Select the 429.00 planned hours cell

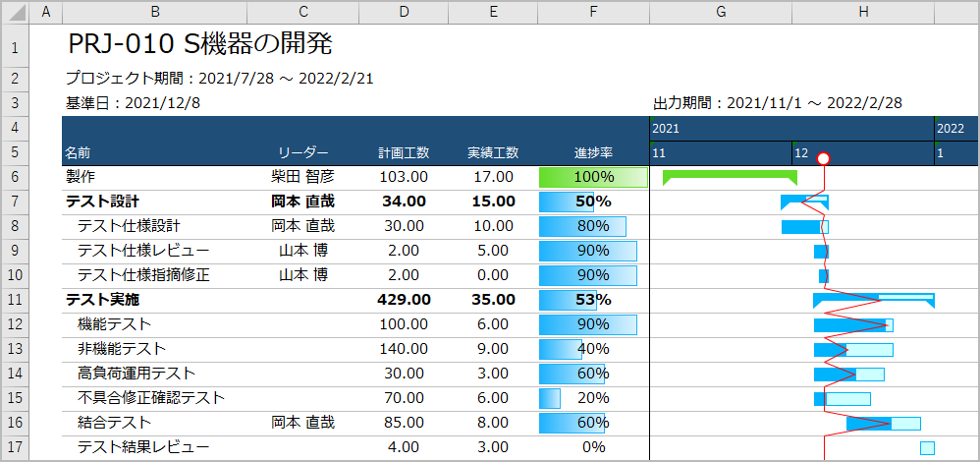pyautogui.click(x=404, y=300)
